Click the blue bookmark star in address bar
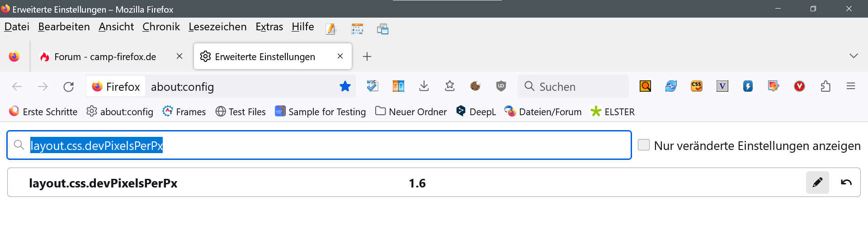Viewport: 868px width, 229px height. click(345, 86)
